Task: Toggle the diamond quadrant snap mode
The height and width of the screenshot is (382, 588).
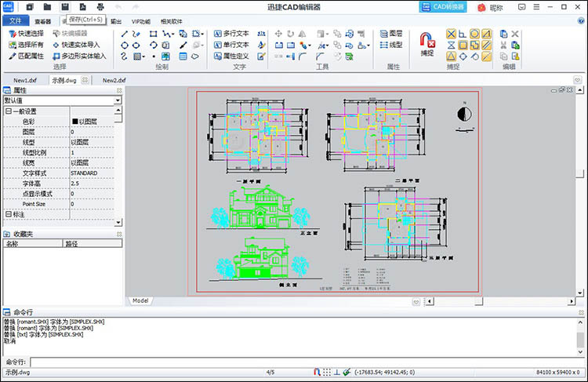Action: pyautogui.click(x=463, y=56)
